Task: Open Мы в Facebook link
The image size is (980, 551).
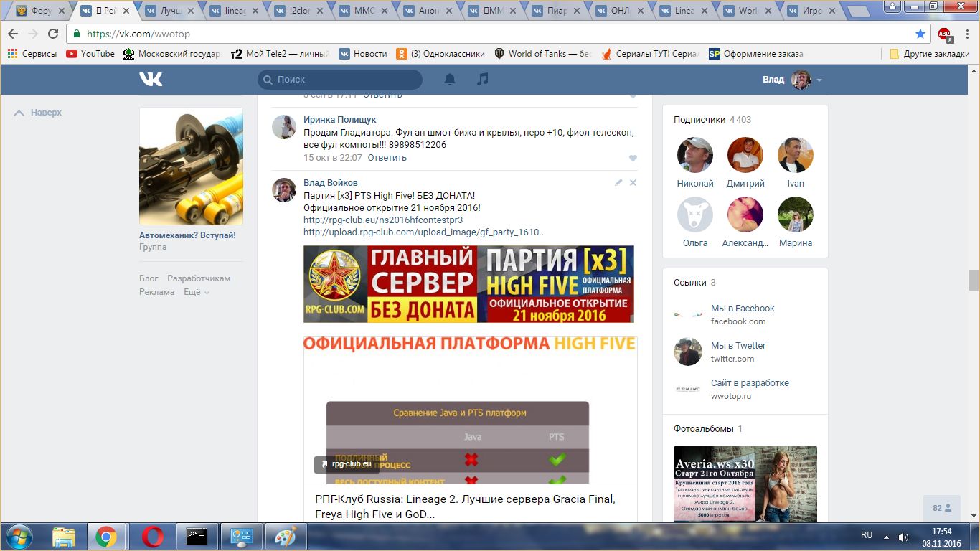Action: [743, 309]
